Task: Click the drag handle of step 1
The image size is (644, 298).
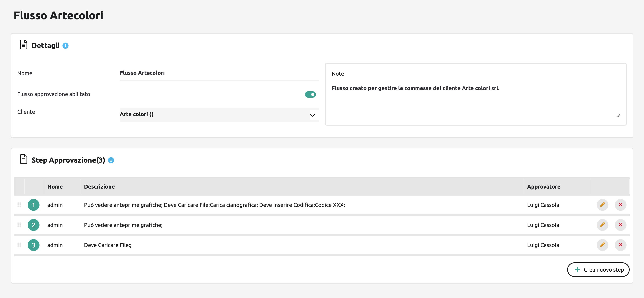Action: pos(19,205)
